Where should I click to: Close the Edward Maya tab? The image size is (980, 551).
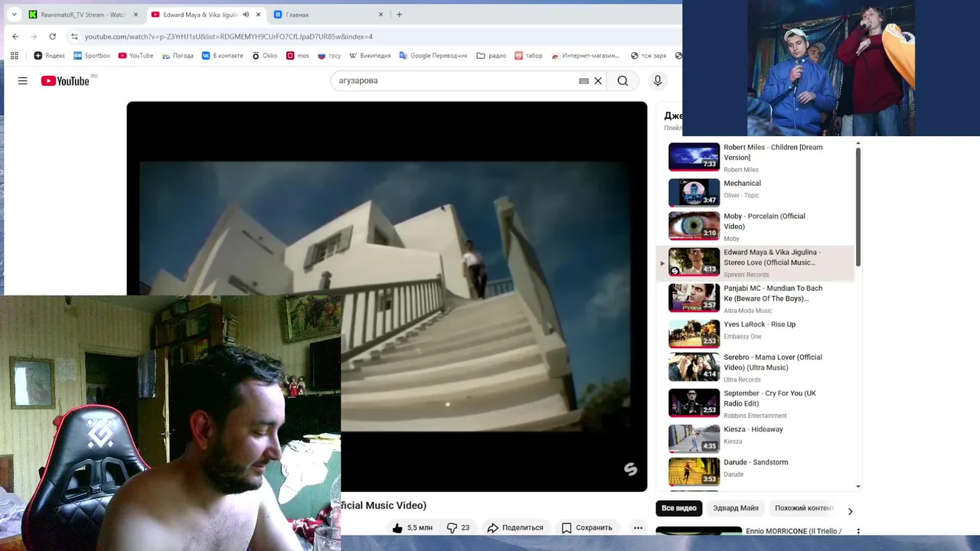[258, 15]
